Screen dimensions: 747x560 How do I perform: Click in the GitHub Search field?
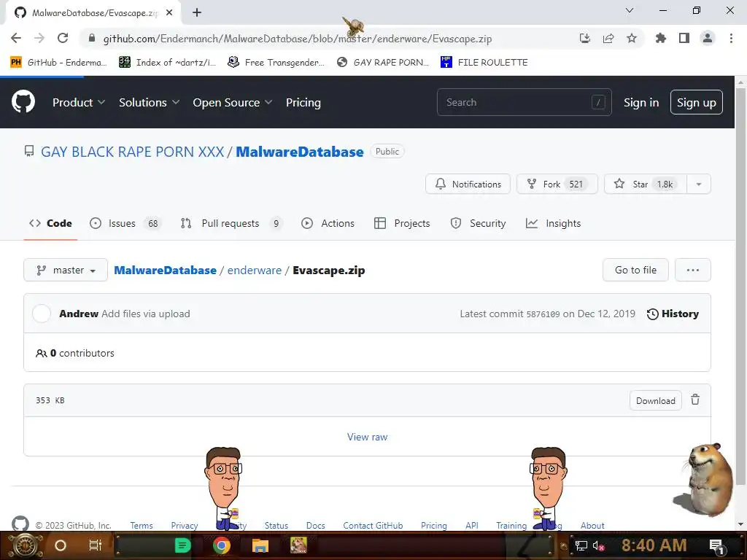[524, 102]
